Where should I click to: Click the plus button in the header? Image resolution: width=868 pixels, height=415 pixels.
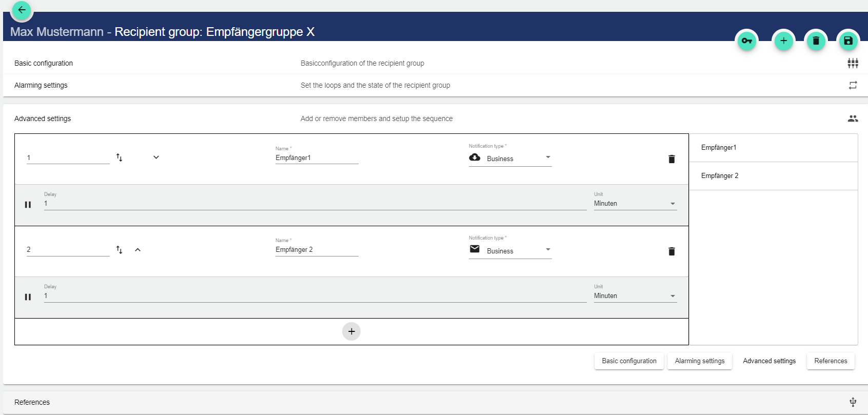coord(783,41)
